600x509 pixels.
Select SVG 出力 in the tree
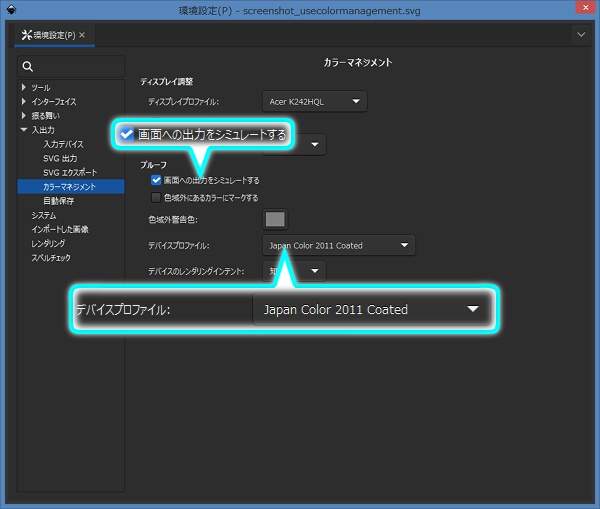click(x=60, y=158)
